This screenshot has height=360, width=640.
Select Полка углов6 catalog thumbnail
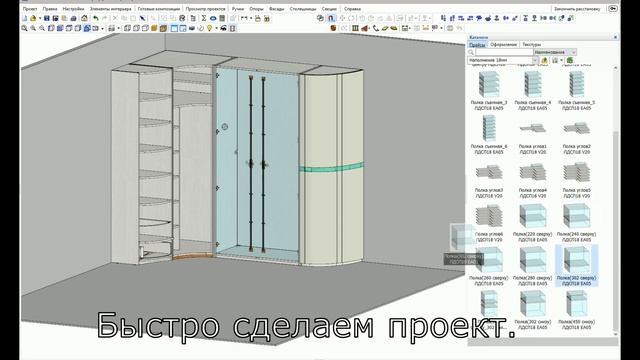click(x=489, y=216)
